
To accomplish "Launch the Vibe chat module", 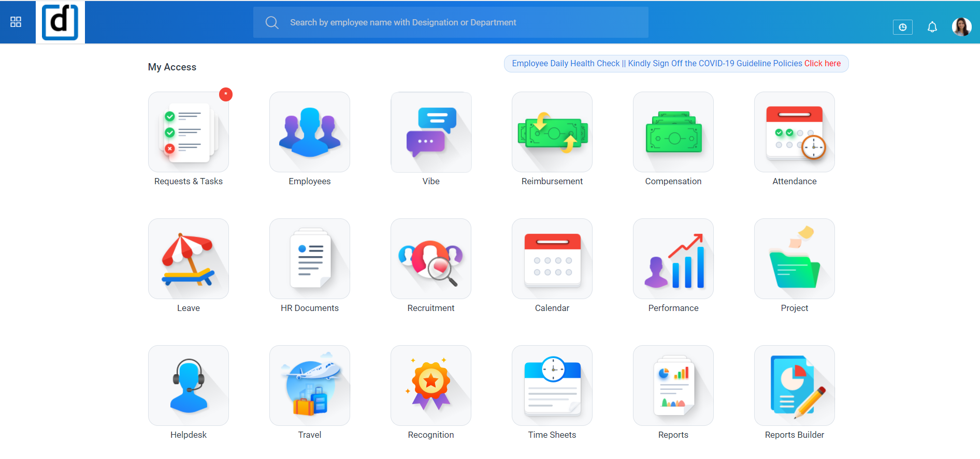I will coord(431,132).
